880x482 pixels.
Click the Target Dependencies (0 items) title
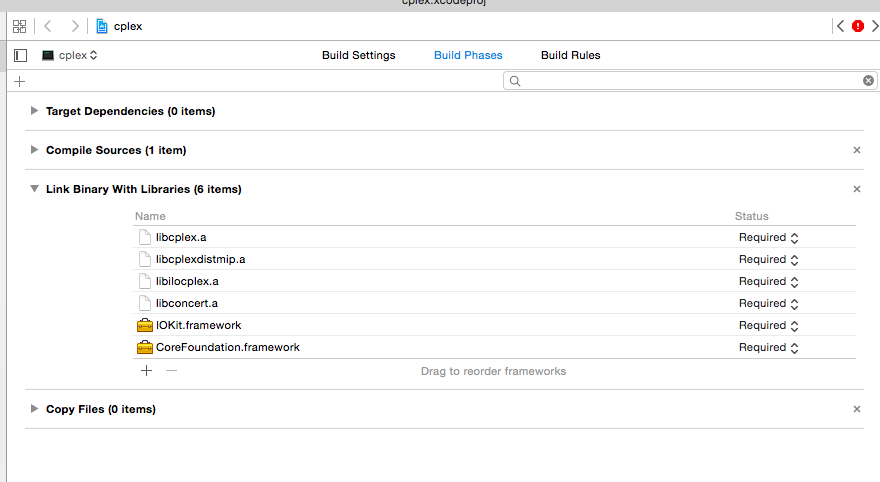point(130,111)
